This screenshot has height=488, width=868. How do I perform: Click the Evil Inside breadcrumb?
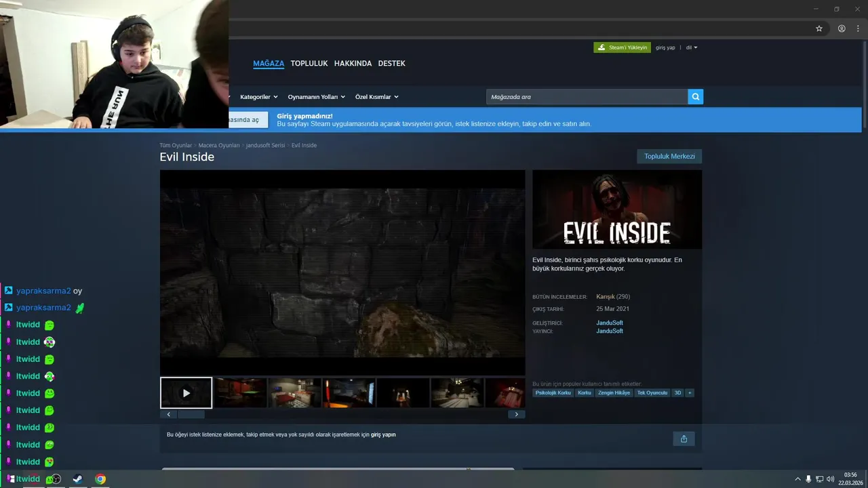304,145
